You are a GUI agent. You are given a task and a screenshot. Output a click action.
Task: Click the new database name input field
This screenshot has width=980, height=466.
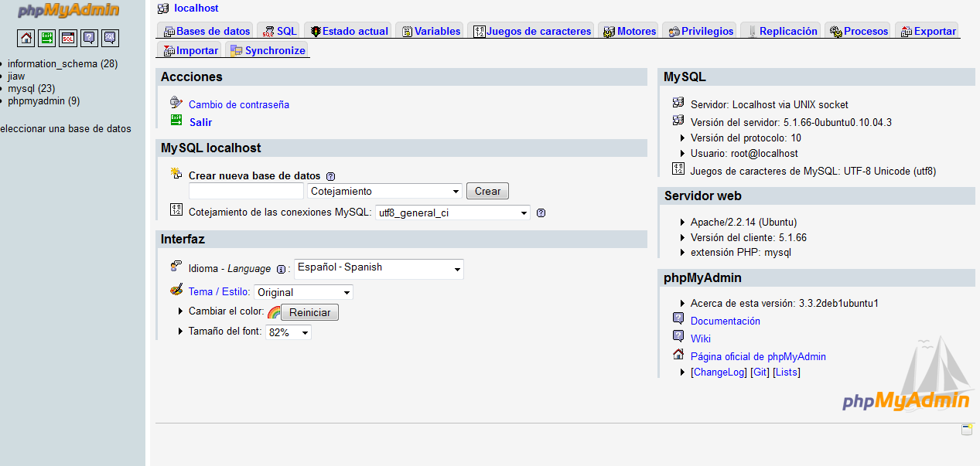click(246, 191)
